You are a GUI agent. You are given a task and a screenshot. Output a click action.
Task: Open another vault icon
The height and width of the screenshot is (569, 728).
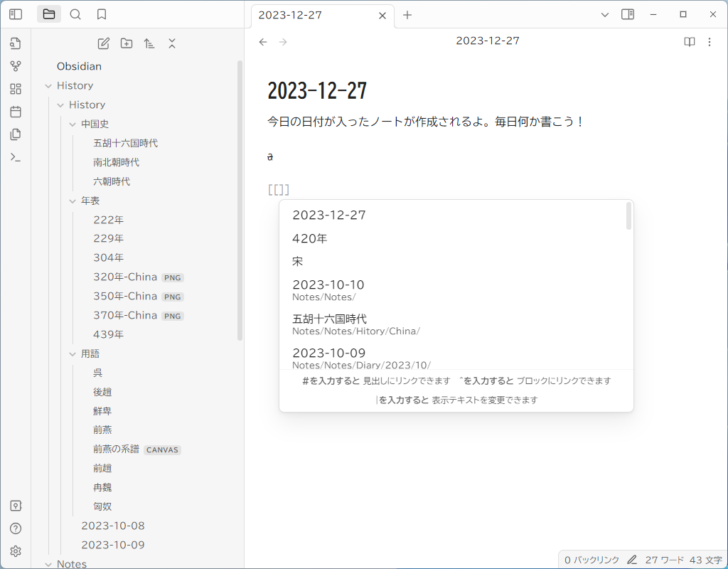16,506
